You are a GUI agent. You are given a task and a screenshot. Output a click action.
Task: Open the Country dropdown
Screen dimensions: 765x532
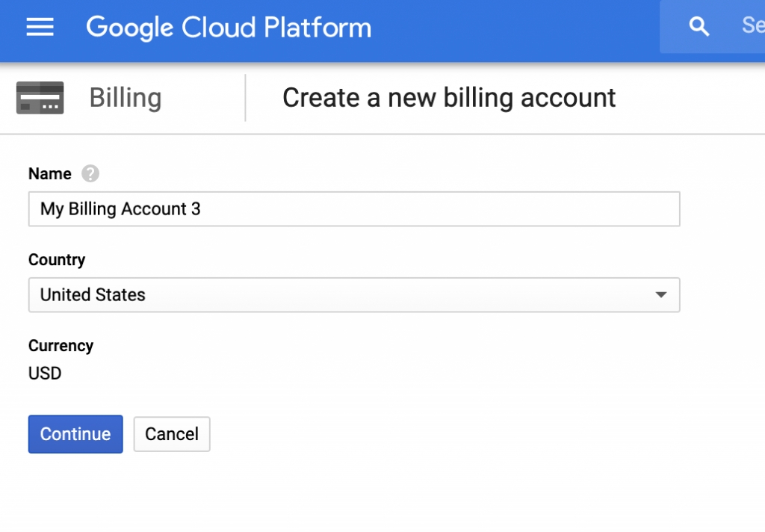(354, 295)
